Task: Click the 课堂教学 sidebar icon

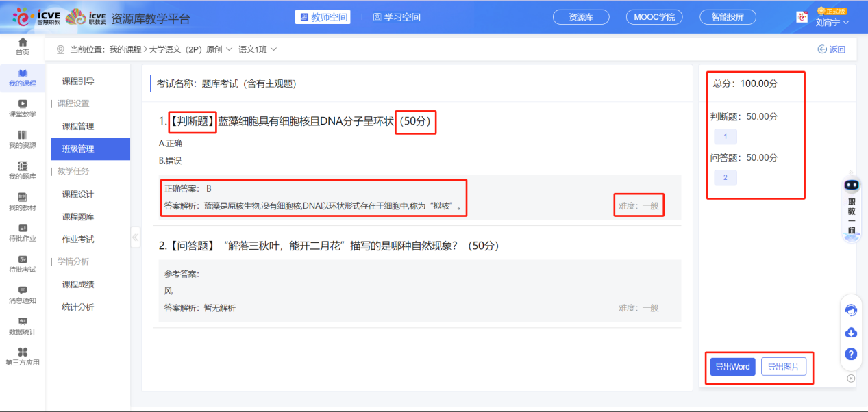Action: (23, 108)
